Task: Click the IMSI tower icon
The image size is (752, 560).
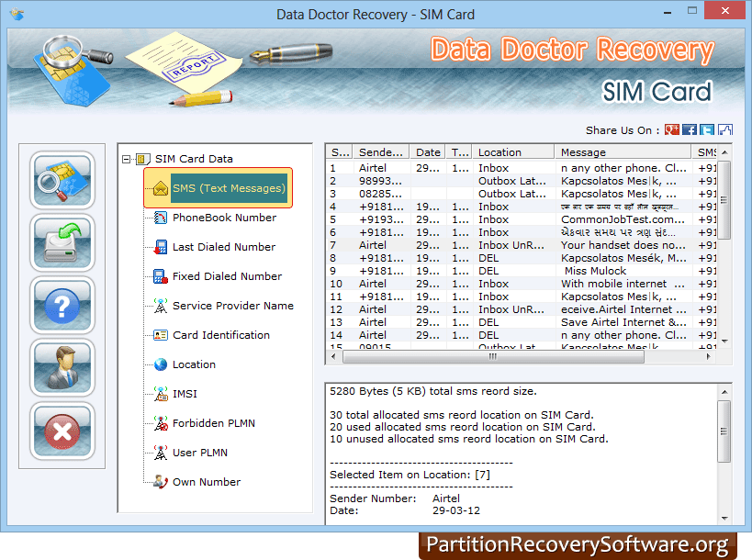Action: [160, 394]
